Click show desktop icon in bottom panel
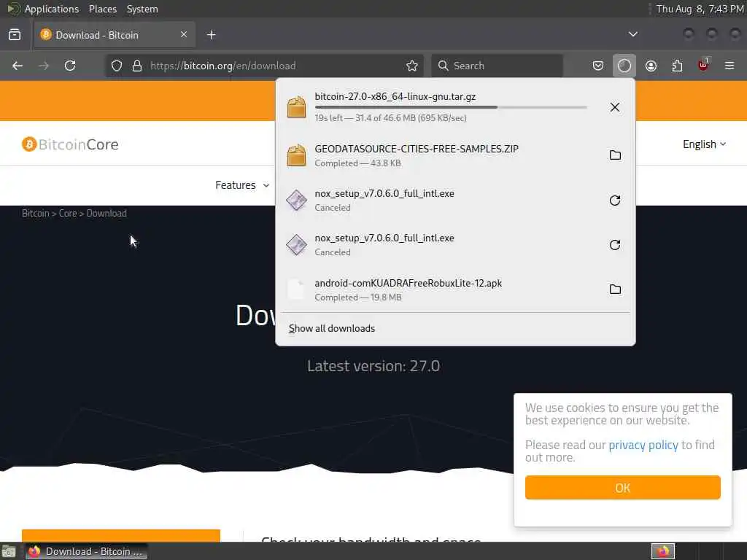 tap(9, 552)
